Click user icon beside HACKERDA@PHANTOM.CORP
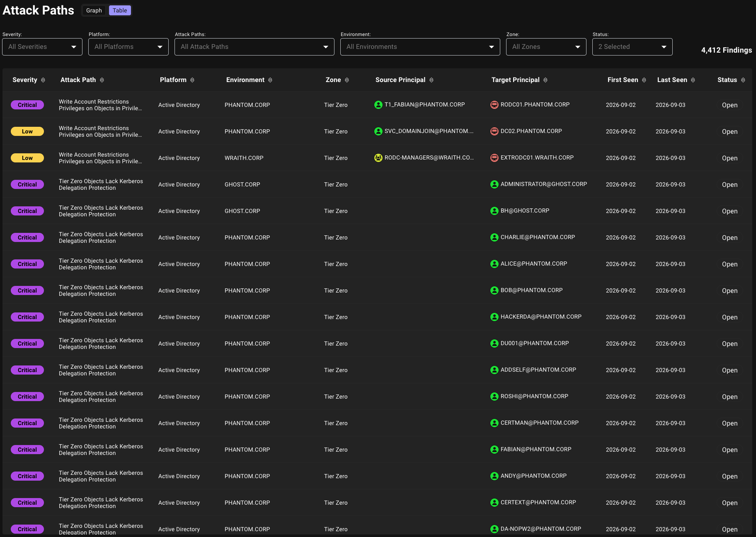The width and height of the screenshot is (756, 537). point(494,317)
